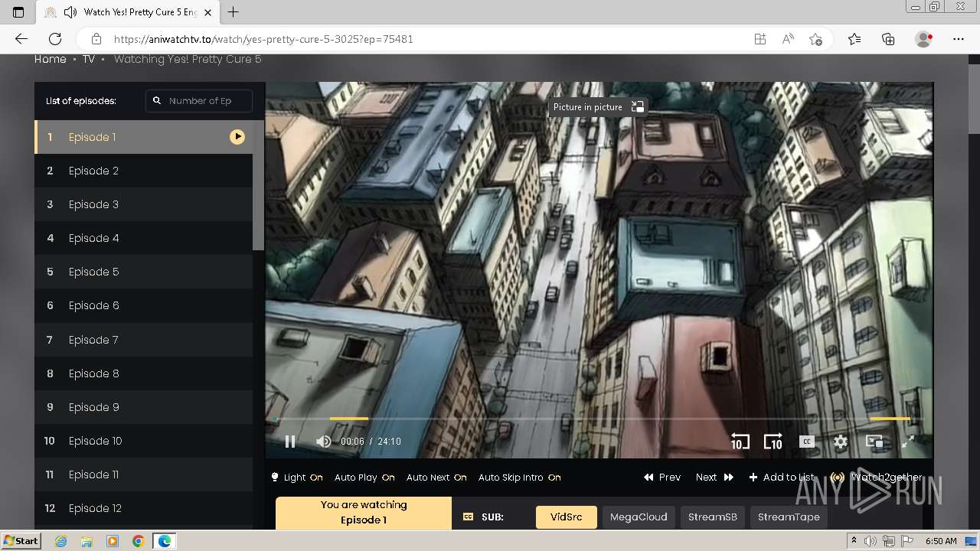Go to previous episode with Prev

point(662,477)
